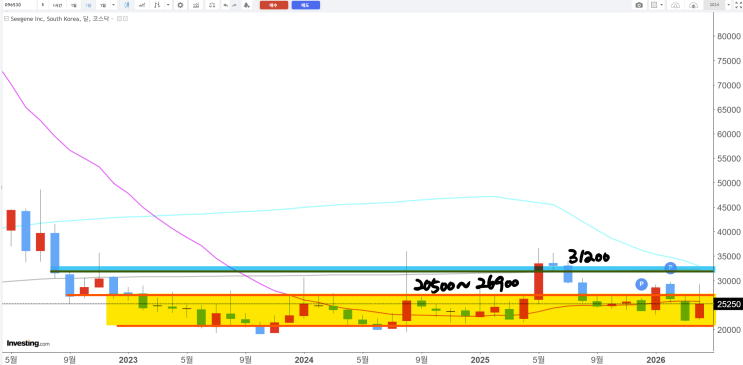Open chart settings gear icon
Viewport: 743px width, 365px height.
tap(180, 5)
